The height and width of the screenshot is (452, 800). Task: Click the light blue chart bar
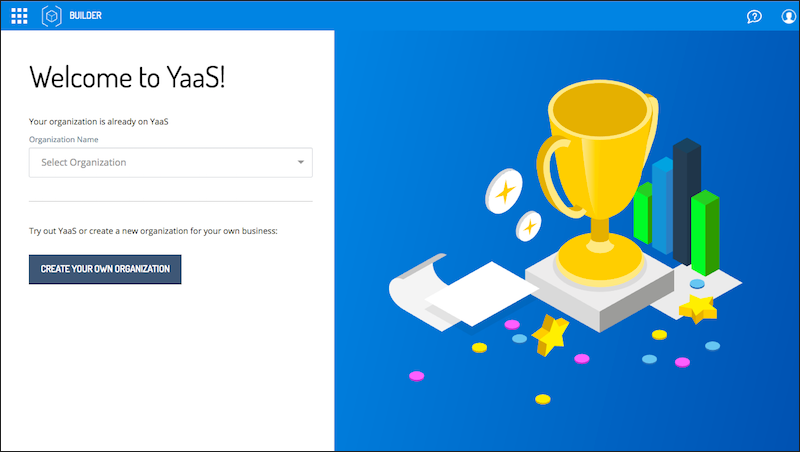pos(662,206)
